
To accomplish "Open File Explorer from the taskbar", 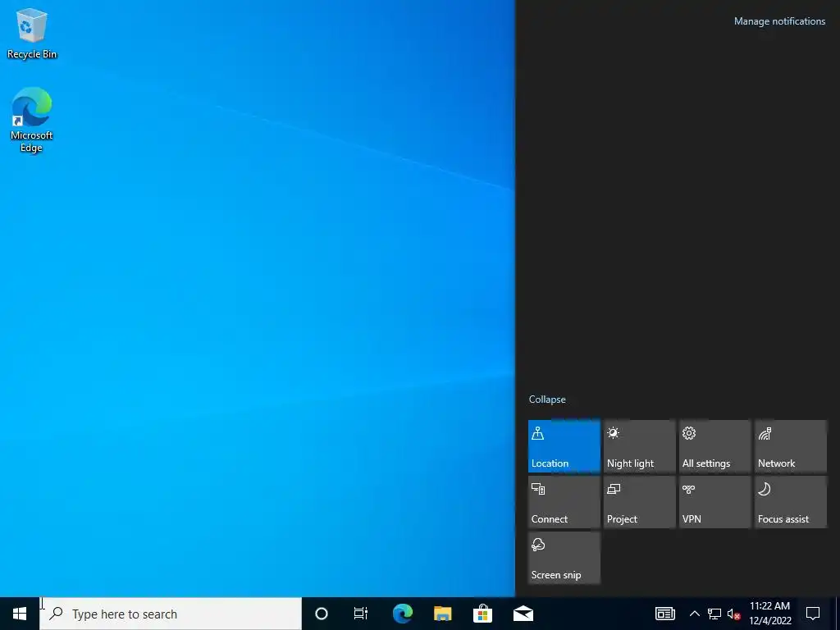I will pyautogui.click(x=442, y=614).
